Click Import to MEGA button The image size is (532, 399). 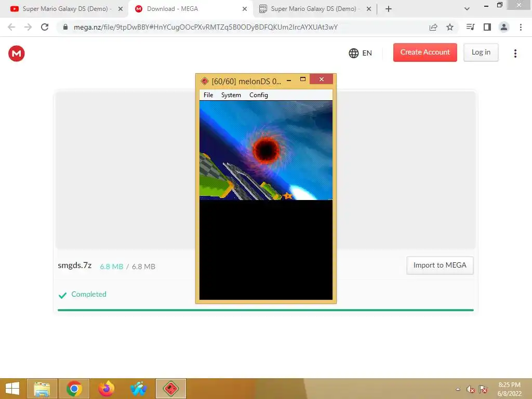pos(440,265)
